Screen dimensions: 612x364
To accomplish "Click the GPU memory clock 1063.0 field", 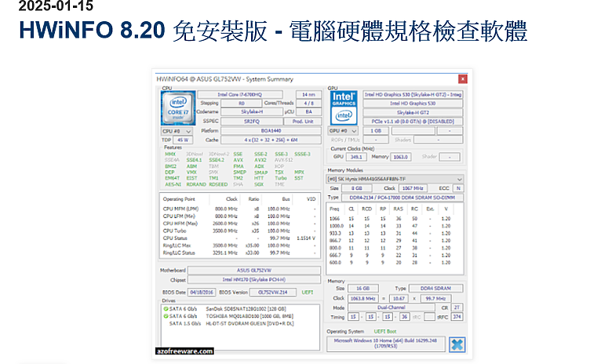I will coord(400,157).
